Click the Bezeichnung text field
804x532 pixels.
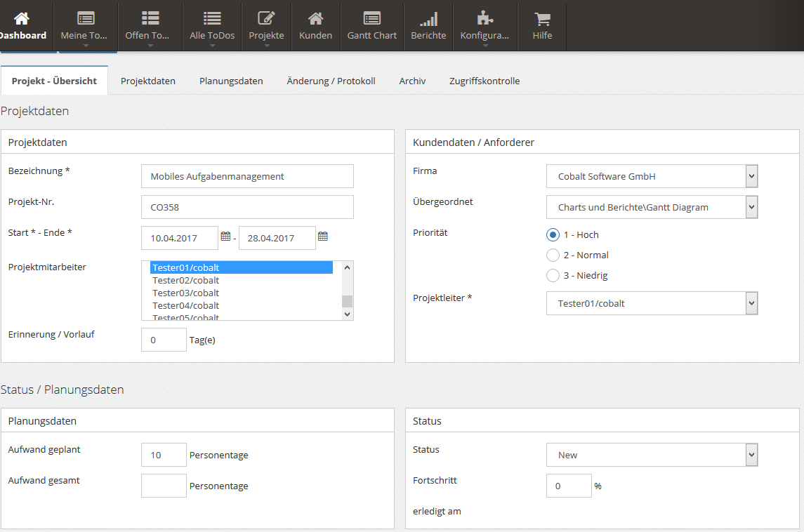pyautogui.click(x=247, y=177)
